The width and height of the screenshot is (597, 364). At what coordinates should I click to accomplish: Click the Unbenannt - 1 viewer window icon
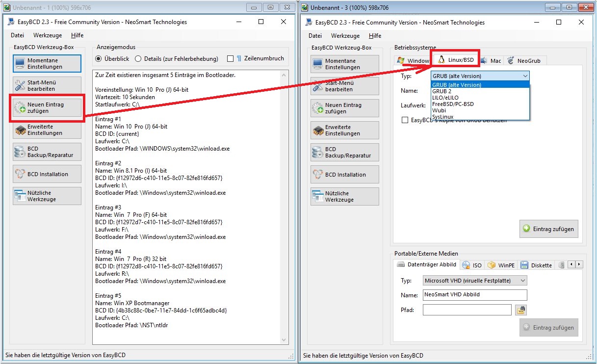(x=7, y=7)
